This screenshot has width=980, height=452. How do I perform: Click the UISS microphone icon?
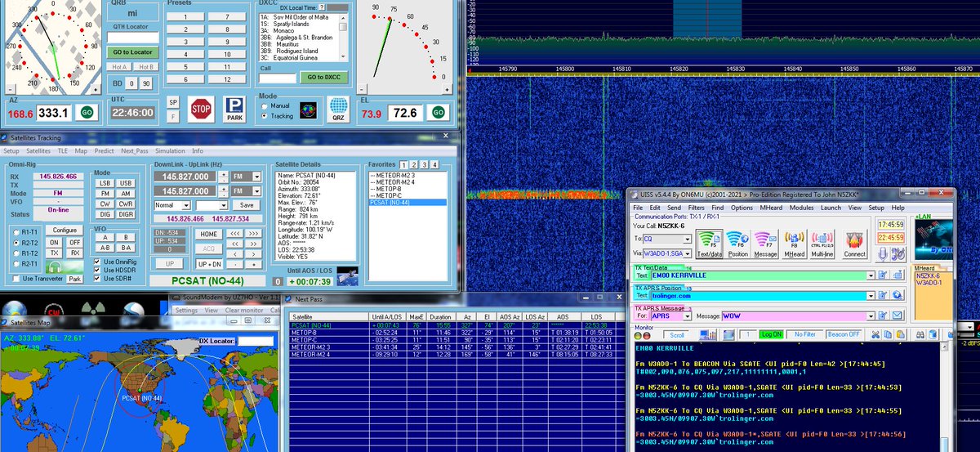883,254
